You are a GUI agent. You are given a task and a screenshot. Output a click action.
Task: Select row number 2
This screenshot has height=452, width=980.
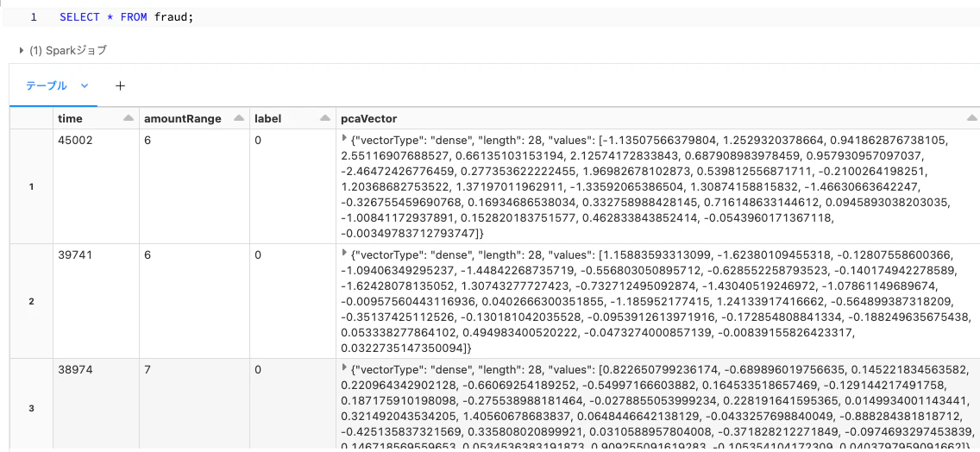tap(31, 301)
